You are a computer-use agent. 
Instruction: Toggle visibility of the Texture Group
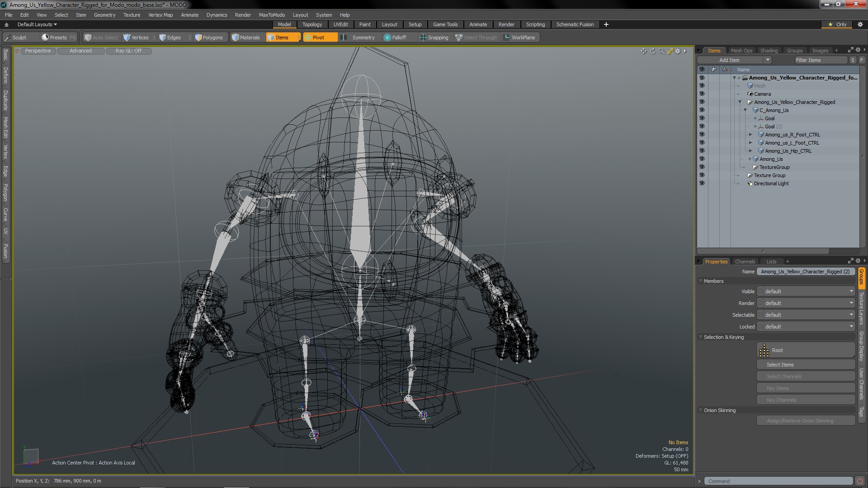pos(702,175)
